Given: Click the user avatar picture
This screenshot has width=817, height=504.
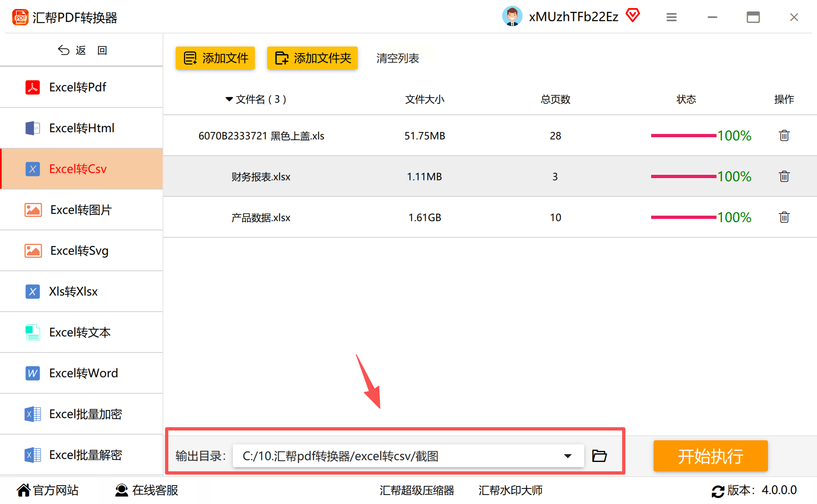Looking at the screenshot, I should click(512, 16).
